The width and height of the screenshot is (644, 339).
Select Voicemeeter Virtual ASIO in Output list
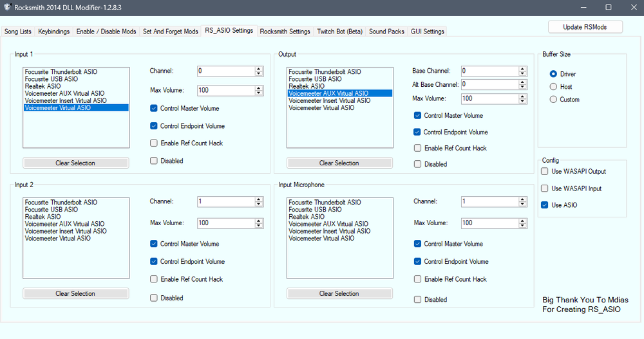pyautogui.click(x=339, y=108)
